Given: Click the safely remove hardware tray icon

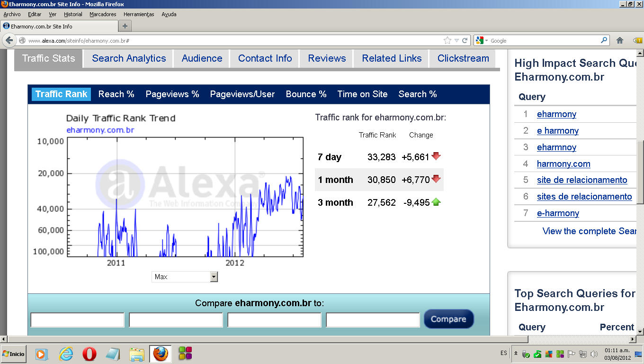Looking at the screenshot, I should [526, 354].
